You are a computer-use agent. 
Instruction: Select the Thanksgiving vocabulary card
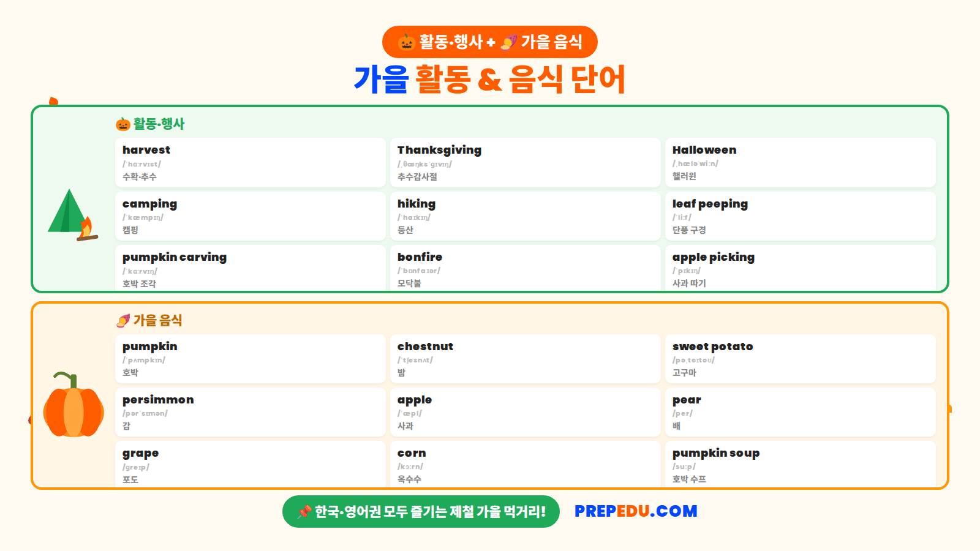point(526,162)
